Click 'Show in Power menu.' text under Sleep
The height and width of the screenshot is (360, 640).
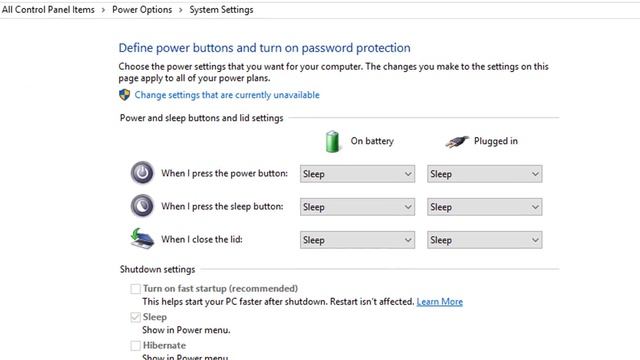click(x=186, y=330)
